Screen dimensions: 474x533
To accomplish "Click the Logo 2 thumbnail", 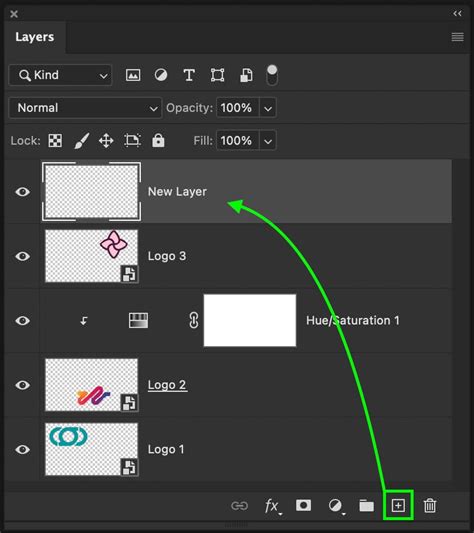I will coord(91,385).
